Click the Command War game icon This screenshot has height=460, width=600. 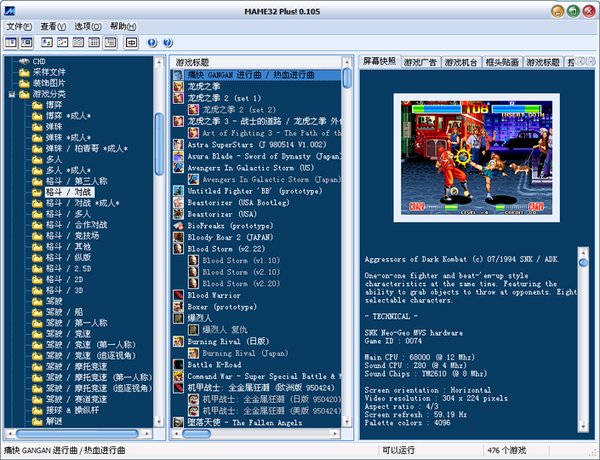[x=178, y=376]
